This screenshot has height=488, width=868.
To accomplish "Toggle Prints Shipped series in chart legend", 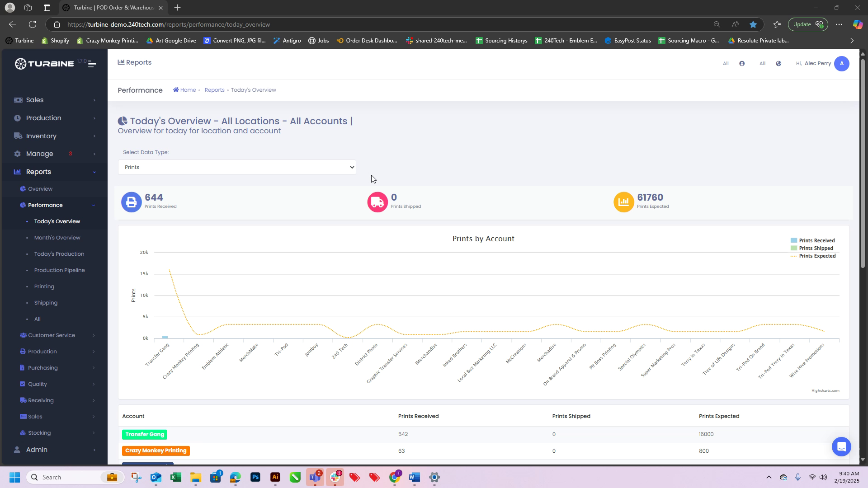I will coord(816,248).
